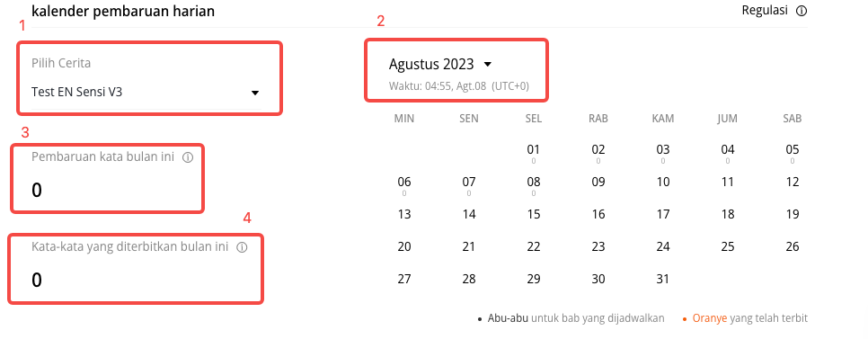Click calendar day 22

pyautogui.click(x=534, y=246)
